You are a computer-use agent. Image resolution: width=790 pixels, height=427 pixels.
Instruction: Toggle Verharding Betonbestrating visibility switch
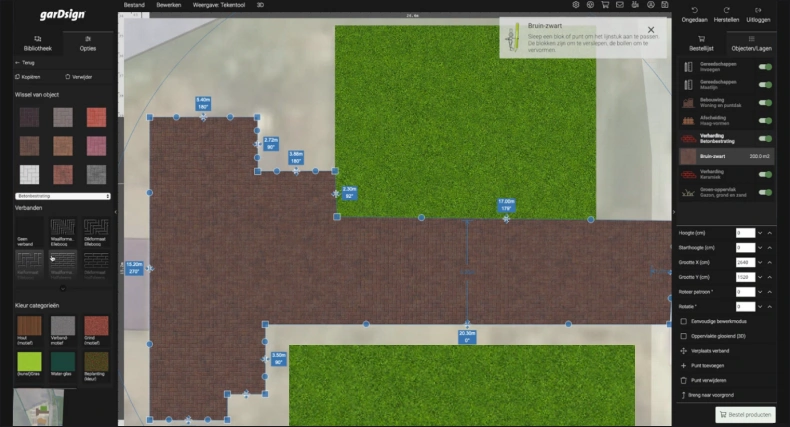765,138
